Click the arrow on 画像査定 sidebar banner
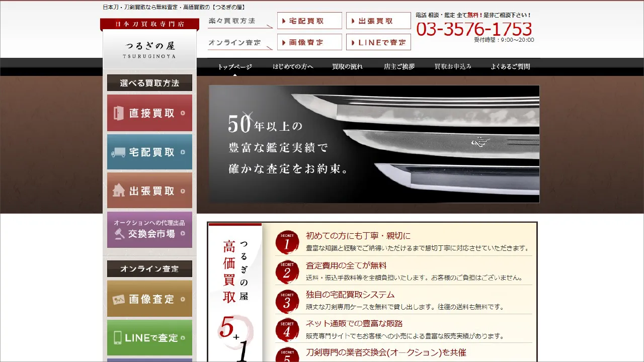The width and height of the screenshot is (644, 362). pos(182,299)
